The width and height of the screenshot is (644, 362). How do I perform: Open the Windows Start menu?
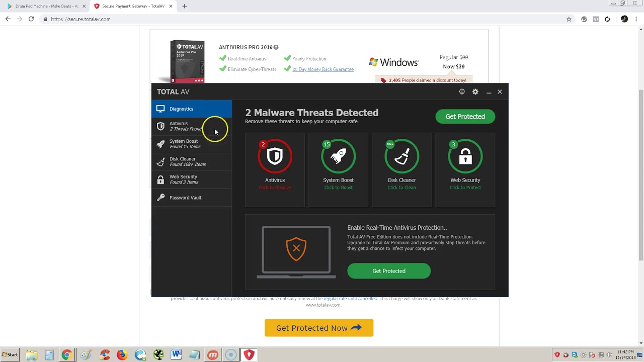(x=10, y=354)
